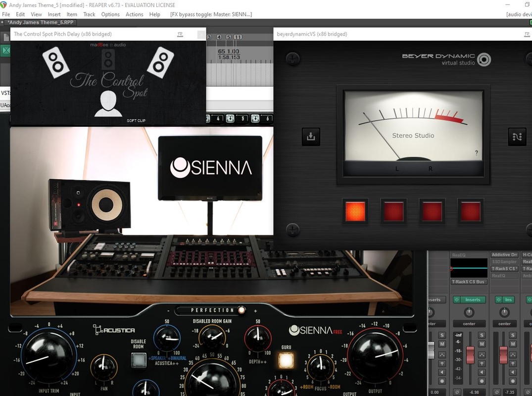Click the beyerdynamic routing nodes icon
The width and height of the screenshot is (532, 396).
tap(517, 137)
